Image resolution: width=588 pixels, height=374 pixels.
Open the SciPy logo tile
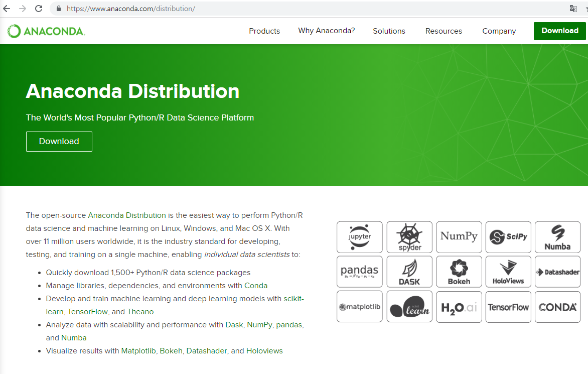click(x=508, y=237)
